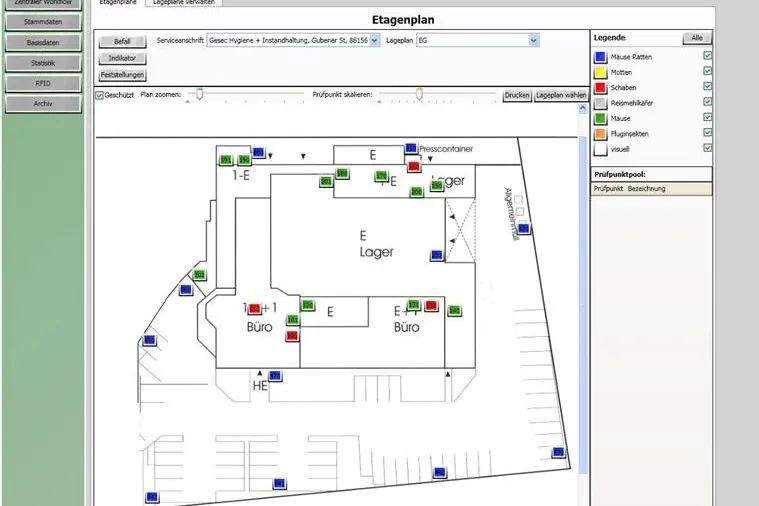This screenshot has height=506, width=759.
Task: Click the red marker in 1+1 Büro label
Action: pos(255,308)
